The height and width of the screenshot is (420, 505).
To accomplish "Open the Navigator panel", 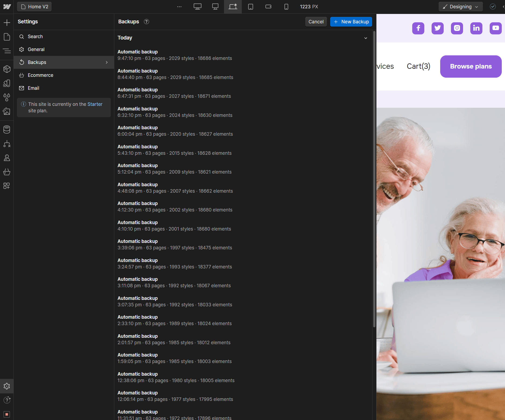I will tap(7, 51).
